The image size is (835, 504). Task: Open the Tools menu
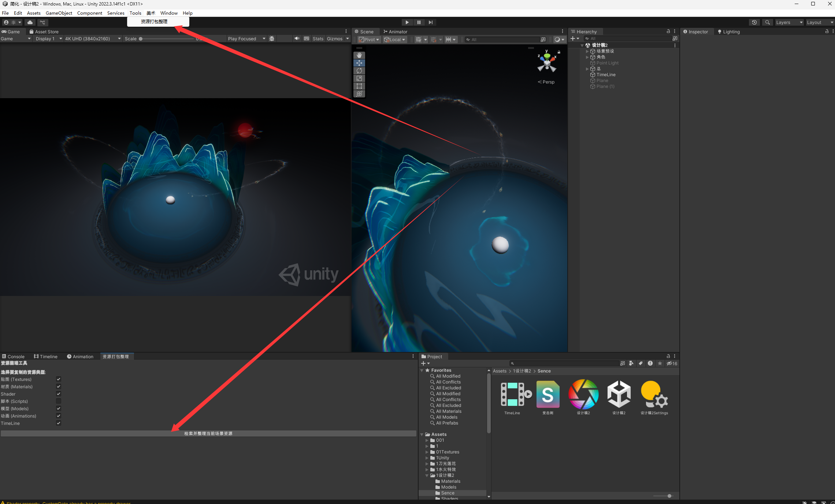[135, 13]
